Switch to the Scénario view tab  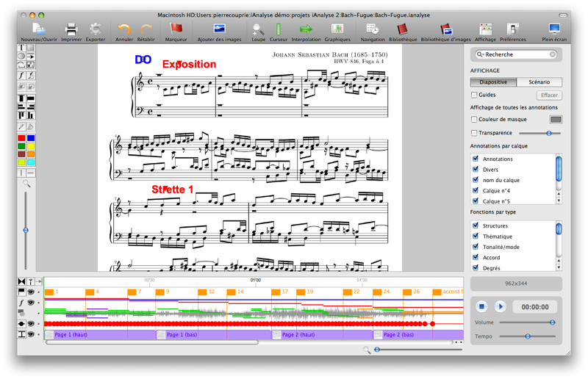coord(539,82)
